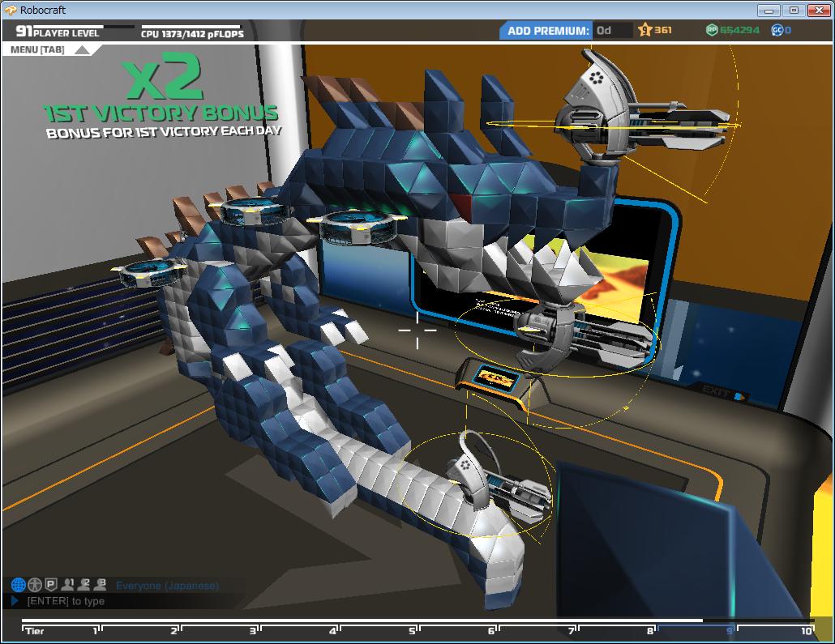Select the middle hover blade on back

point(255,210)
